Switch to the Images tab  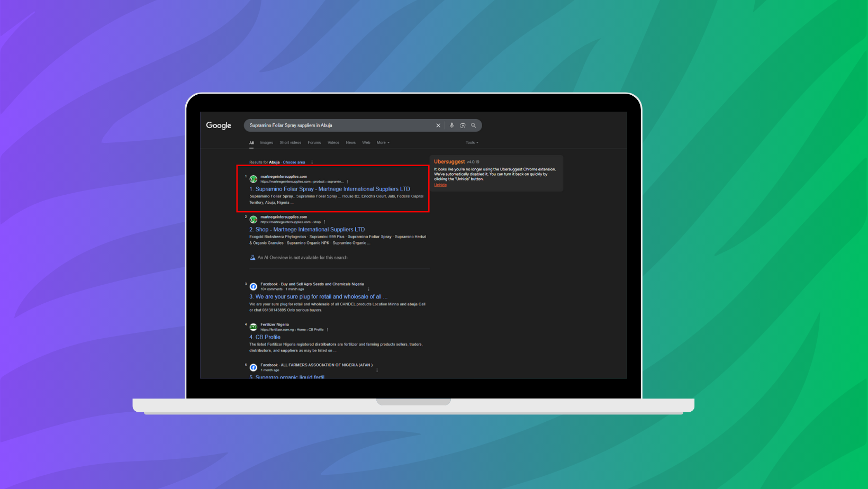[267, 142]
